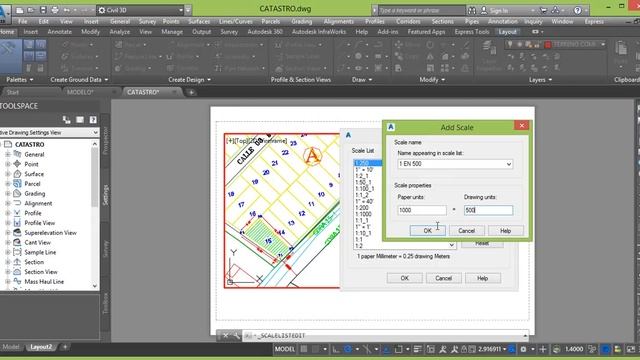Screen dimensions: 640x360
Task: Click OK in the Edit Scale List dialog
Action: pos(404,278)
